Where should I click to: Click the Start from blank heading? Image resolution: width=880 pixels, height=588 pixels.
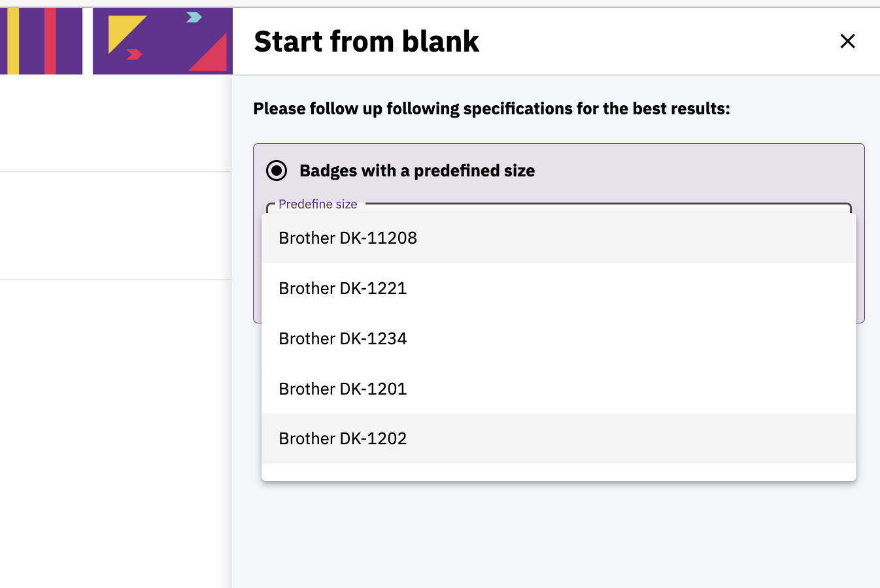pos(366,41)
